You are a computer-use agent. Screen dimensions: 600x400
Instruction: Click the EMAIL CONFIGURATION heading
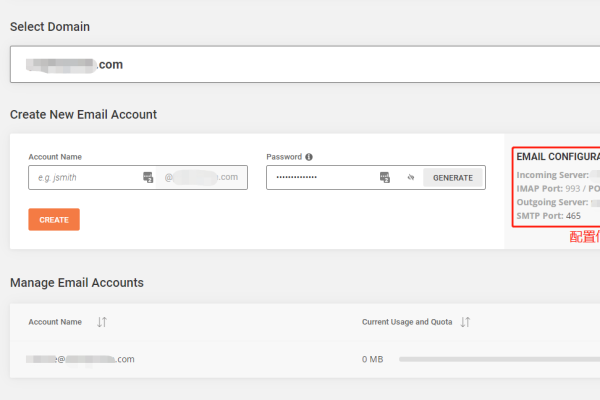(558, 157)
